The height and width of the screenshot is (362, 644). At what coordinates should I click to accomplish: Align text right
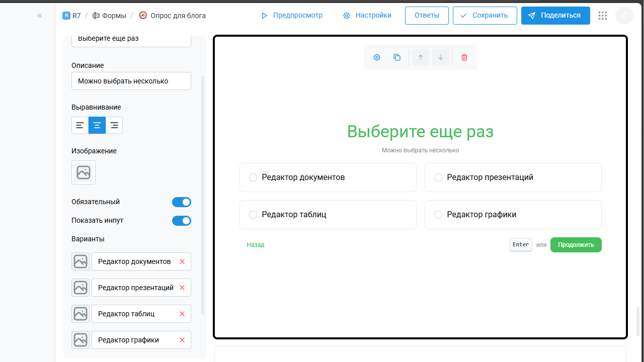(114, 125)
